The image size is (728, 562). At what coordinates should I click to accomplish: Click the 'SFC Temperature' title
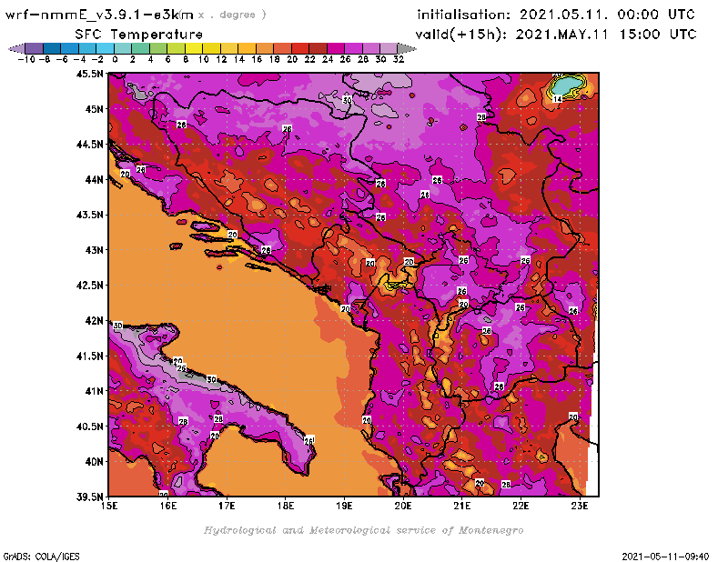(x=139, y=35)
